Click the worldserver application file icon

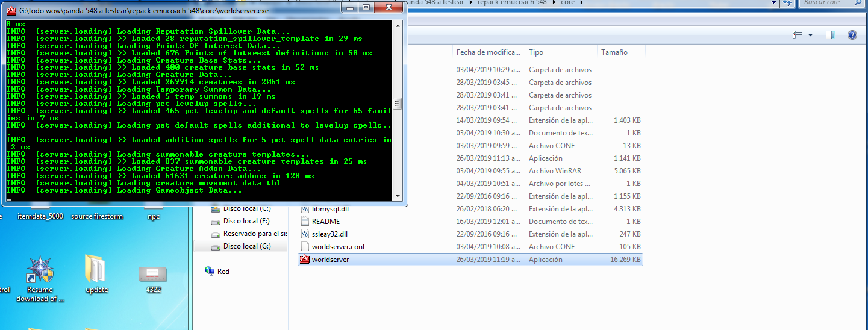coord(305,260)
